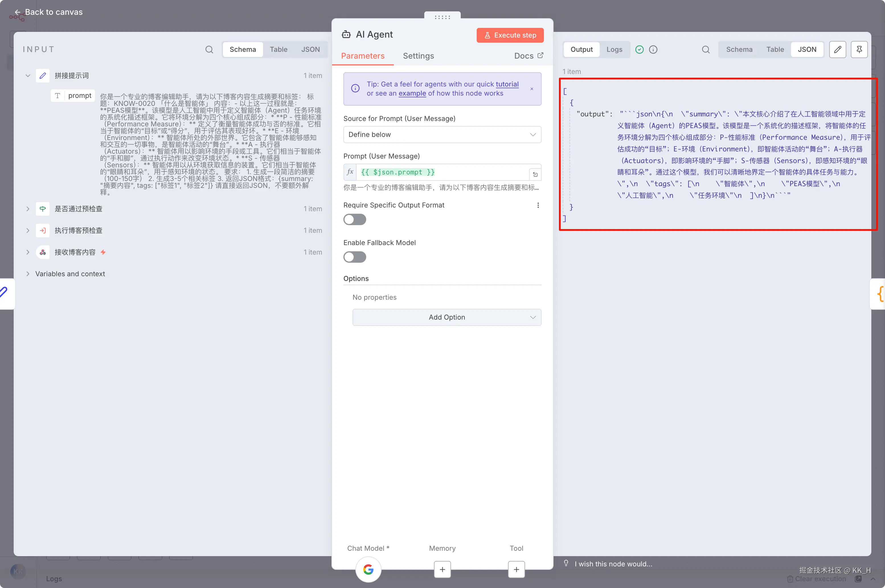
Task: Switch output view to Table
Action: [775, 50]
